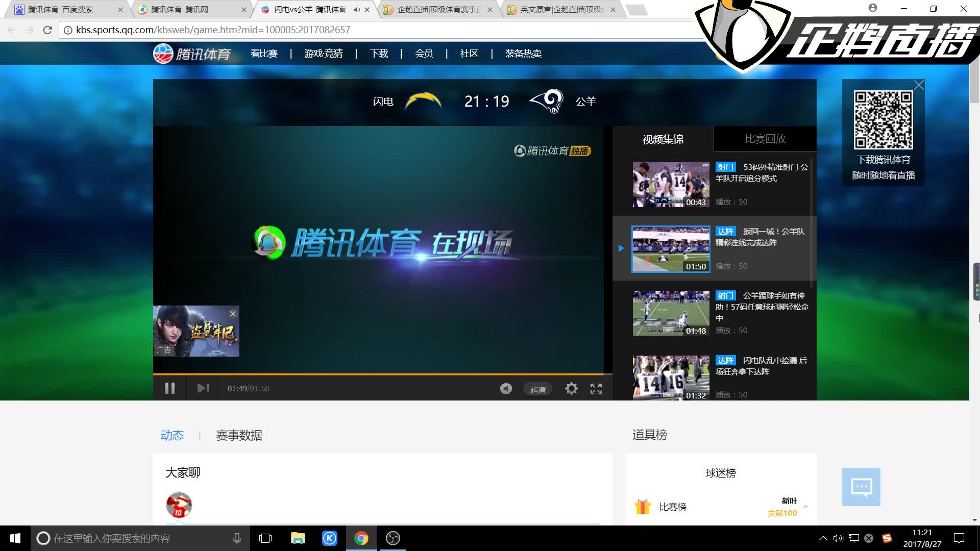Select the 赛事数据 tab

pyautogui.click(x=239, y=435)
